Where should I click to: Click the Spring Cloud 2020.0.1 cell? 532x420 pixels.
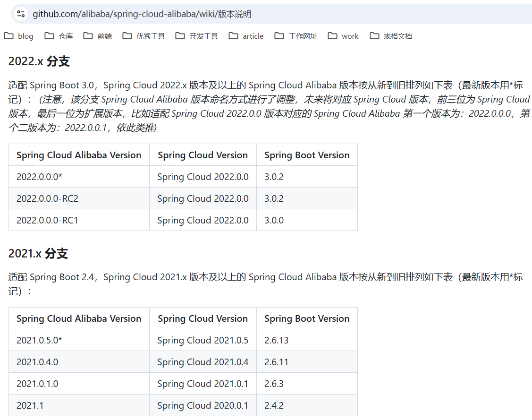pos(203,405)
